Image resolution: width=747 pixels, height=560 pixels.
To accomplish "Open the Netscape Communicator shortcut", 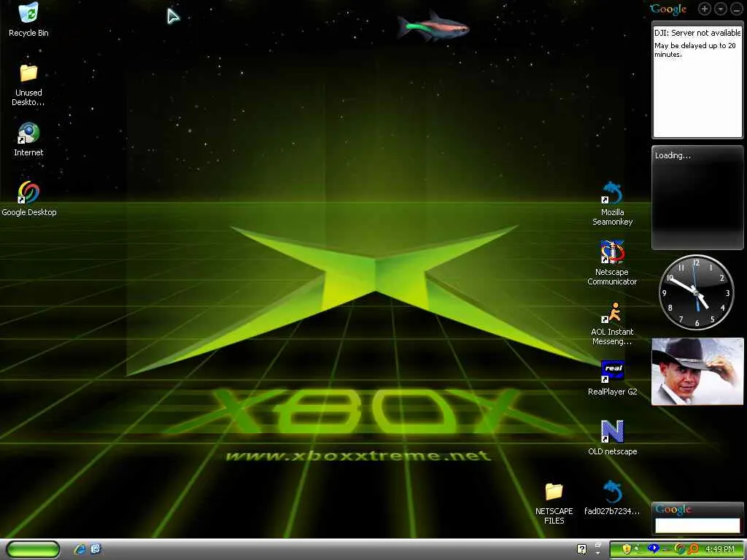I will pos(612,262).
